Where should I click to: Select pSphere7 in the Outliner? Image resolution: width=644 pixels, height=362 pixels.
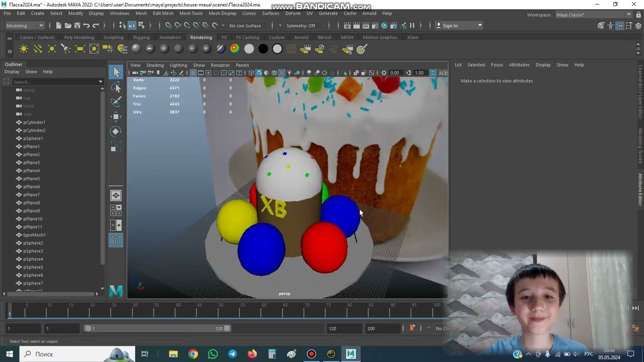33,283
